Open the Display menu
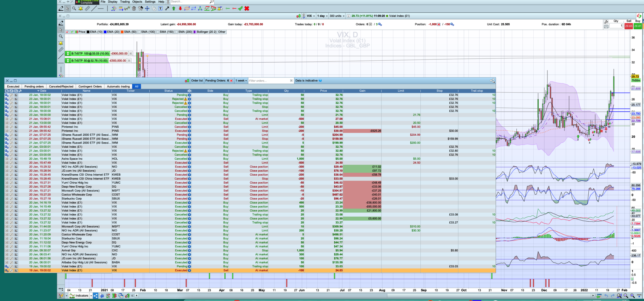The width and height of the screenshot is (644, 301). [x=113, y=2]
